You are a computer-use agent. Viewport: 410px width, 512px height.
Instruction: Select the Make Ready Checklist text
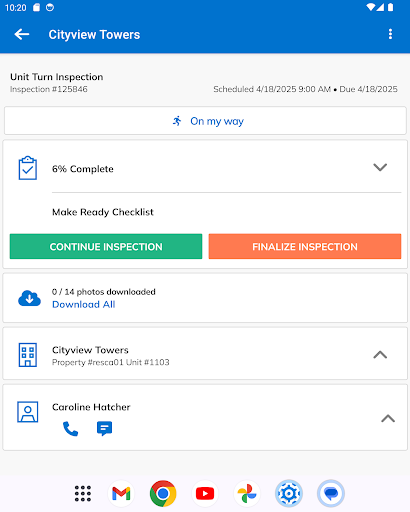[103, 212]
